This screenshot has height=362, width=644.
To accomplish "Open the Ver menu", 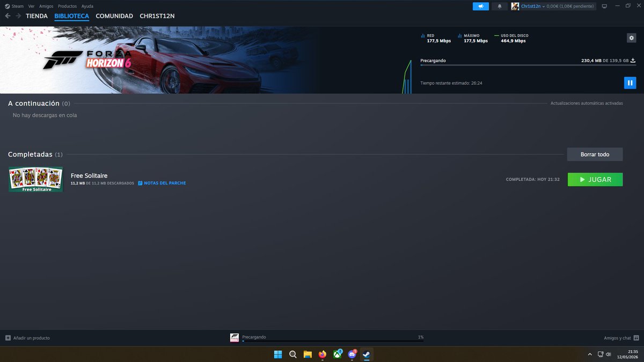I will point(32,6).
